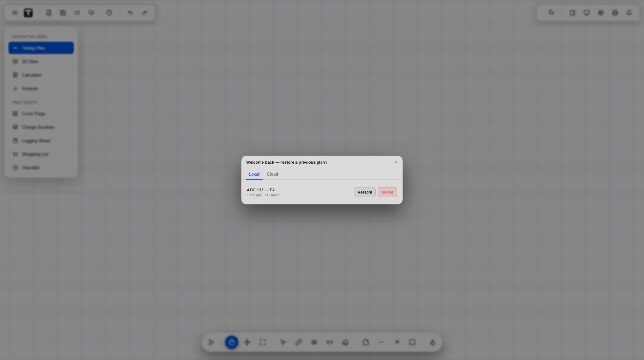
Task: Select the pointer selection tool
Action: [x=283, y=342]
